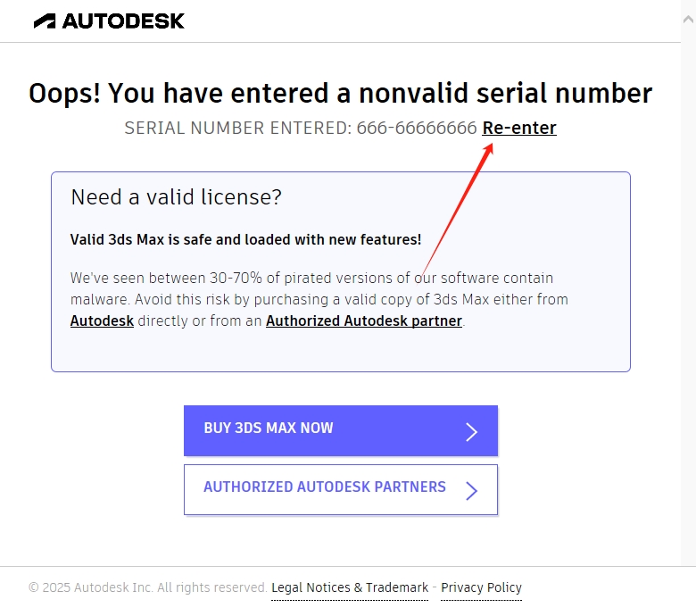The width and height of the screenshot is (696, 616).
Task: Open the underlined Autodesk link in the paragraph
Action: [102, 320]
